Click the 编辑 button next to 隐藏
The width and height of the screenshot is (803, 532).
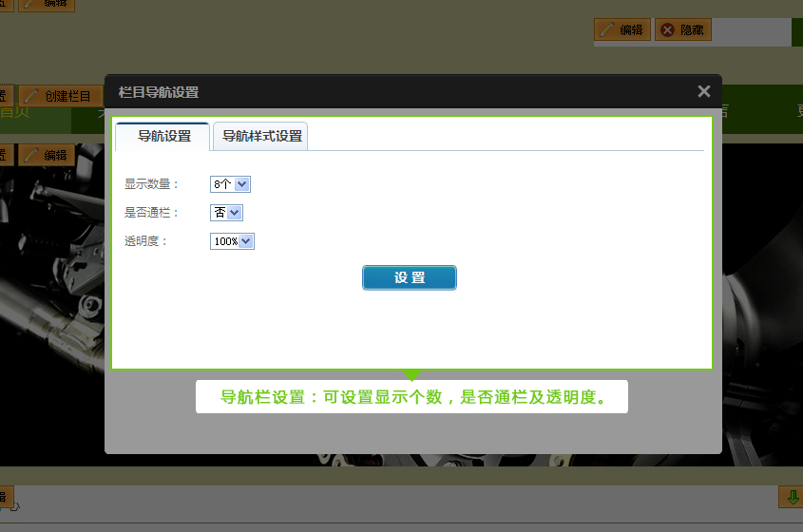[x=622, y=29]
